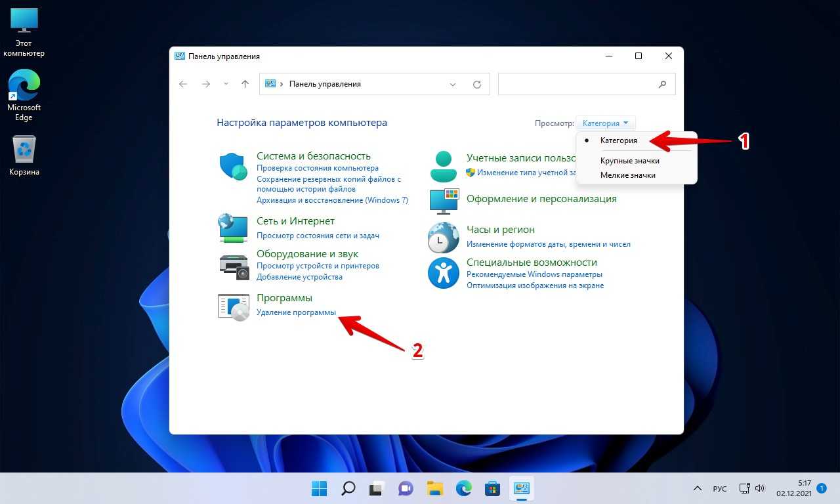The image size is (840, 504).
Task: Open Просмотр устройств и принтеров link
Action: [x=318, y=266]
